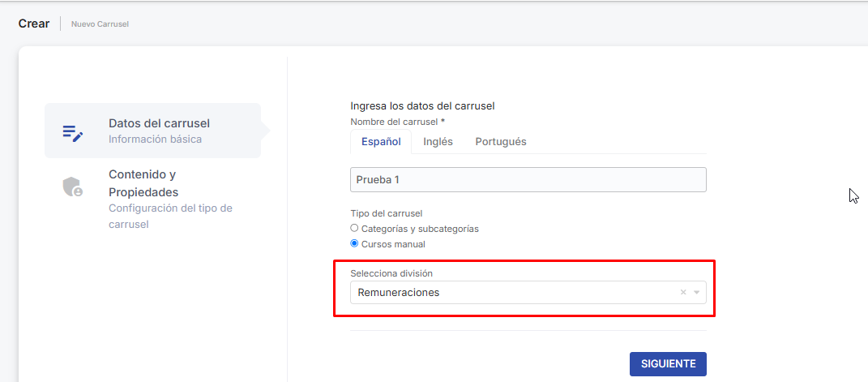Screen dimensions: 868x382
Task: Click the Categorías y subcategorías label text
Action: click(x=420, y=229)
